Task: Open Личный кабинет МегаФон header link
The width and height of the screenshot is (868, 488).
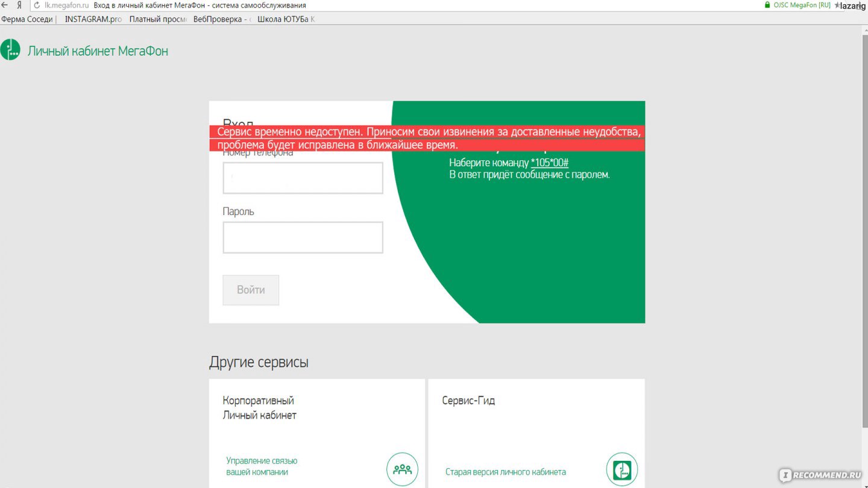Action: tap(98, 51)
